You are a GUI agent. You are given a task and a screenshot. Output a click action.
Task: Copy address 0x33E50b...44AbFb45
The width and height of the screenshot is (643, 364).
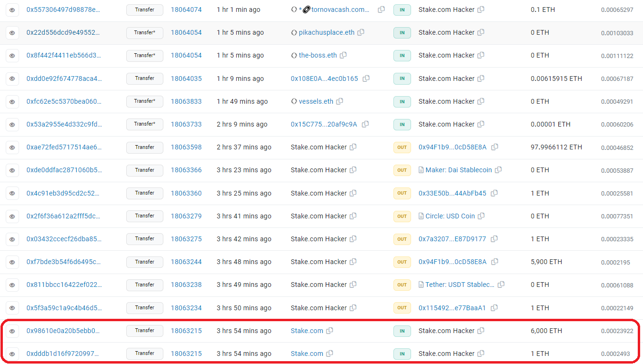494,193
